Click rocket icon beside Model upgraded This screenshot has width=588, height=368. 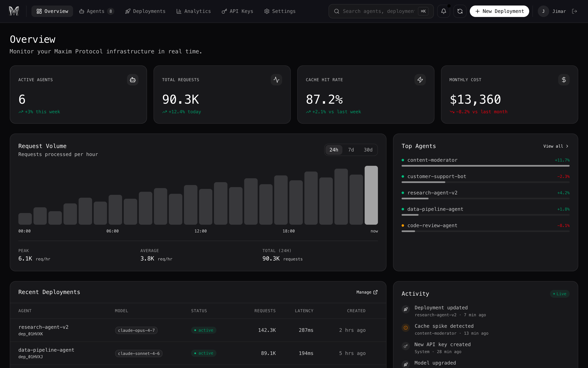click(405, 364)
